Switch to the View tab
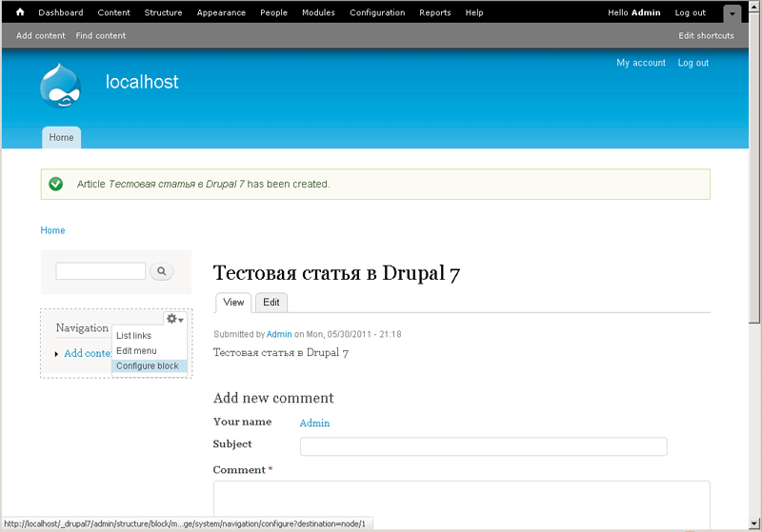Image resolution: width=762 pixels, height=532 pixels. click(233, 303)
